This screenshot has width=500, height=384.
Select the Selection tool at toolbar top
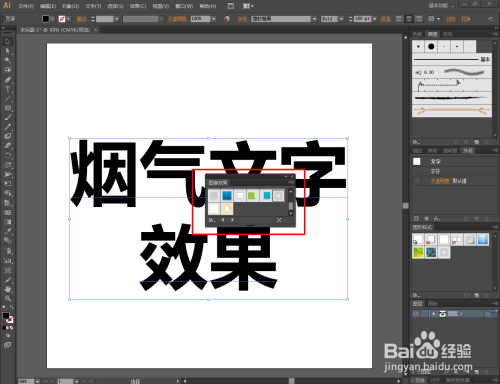coord(8,42)
